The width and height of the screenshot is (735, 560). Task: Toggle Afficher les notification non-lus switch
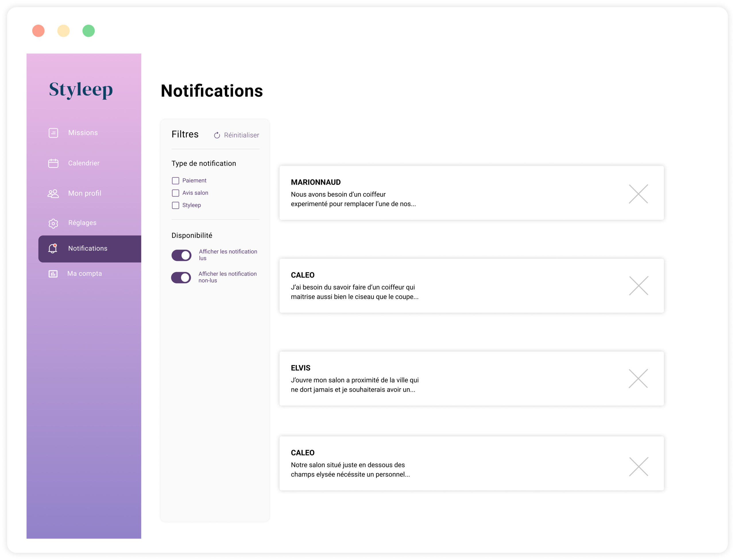[x=181, y=277]
